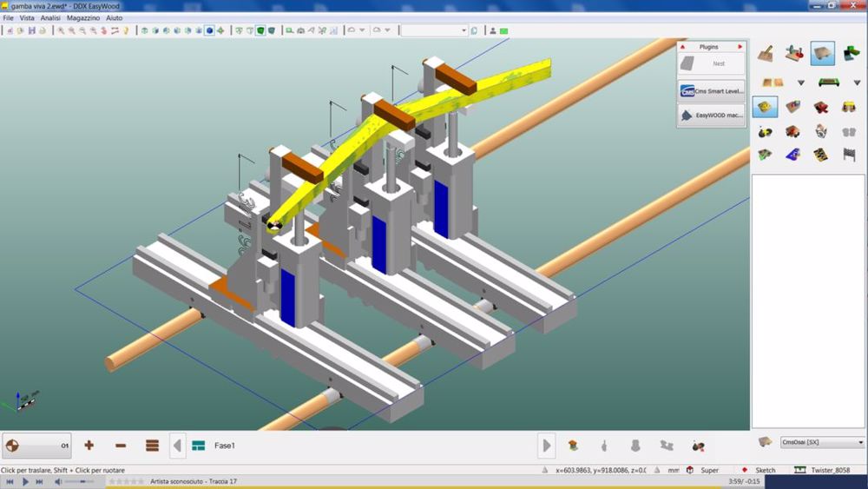Click the green table fixture icon

point(829,83)
